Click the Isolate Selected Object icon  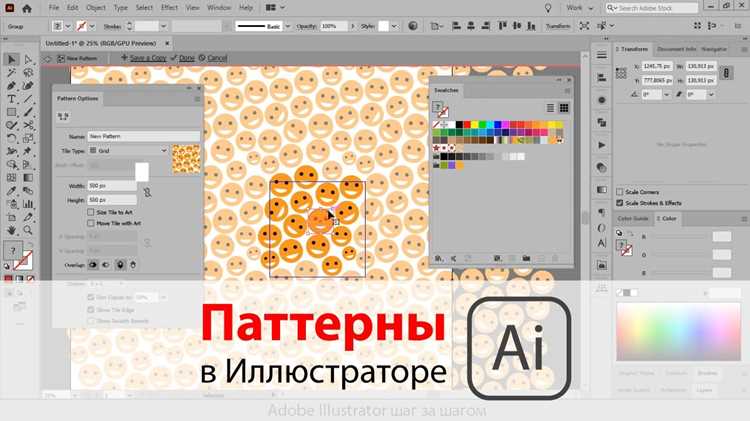pos(585,26)
